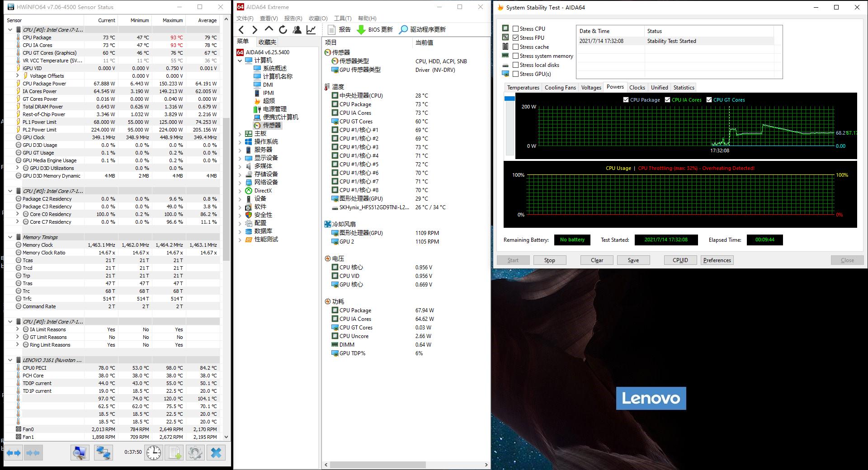Viewport: 868px width, 470px height.
Task: Click the Preferences button
Action: point(717,260)
